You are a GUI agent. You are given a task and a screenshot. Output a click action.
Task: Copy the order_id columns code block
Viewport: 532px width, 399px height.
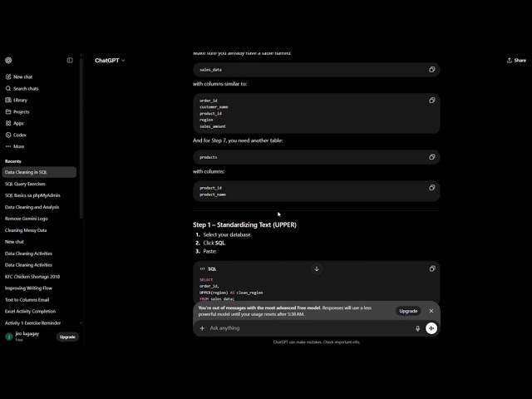432,100
